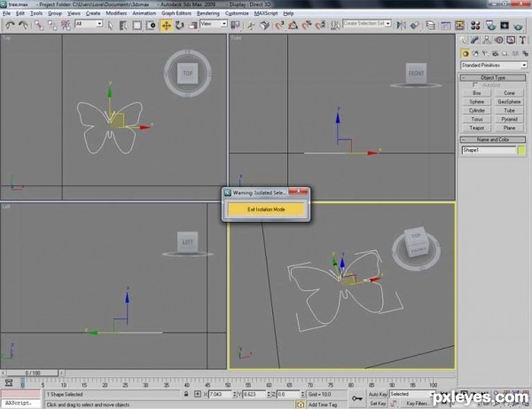Image resolution: width=532 pixels, height=409 pixels.
Task: Open the Graph Editors menu
Action: [176, 13]
